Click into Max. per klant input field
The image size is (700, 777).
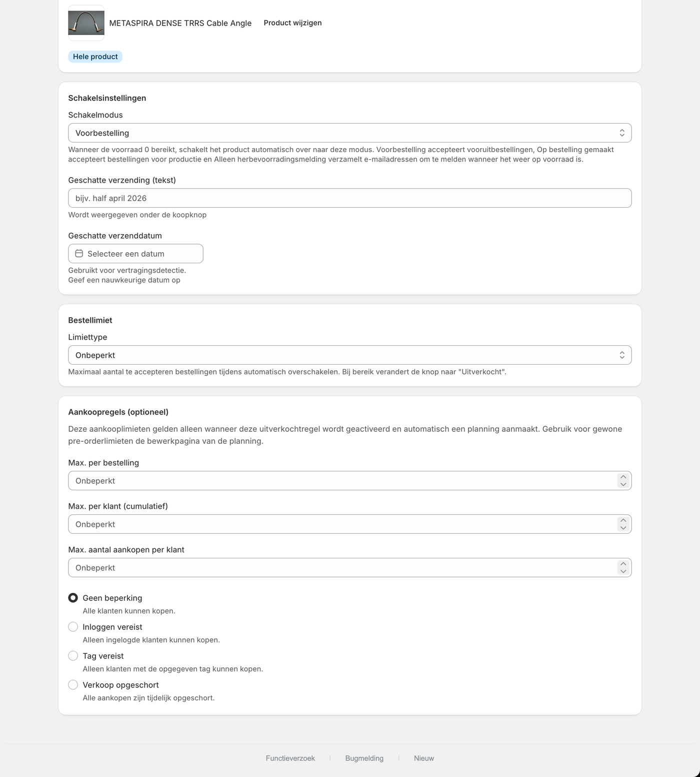342,524
